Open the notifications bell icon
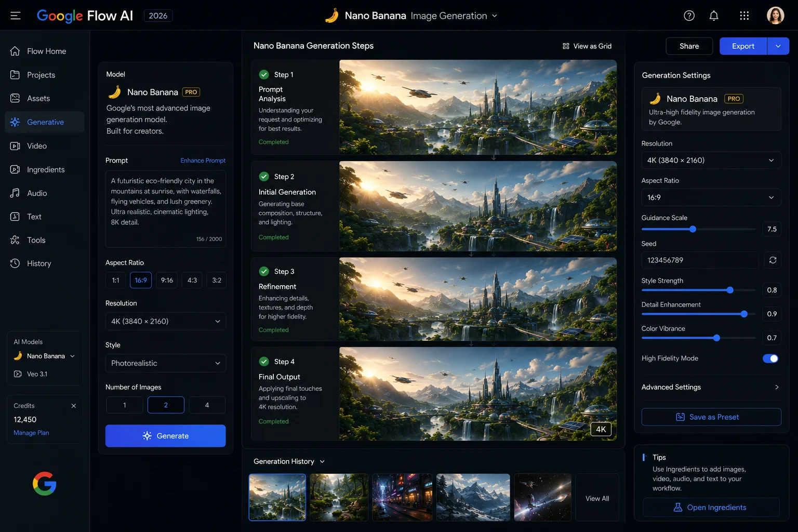This screenshot has width=798, height=532. point(714,16)
